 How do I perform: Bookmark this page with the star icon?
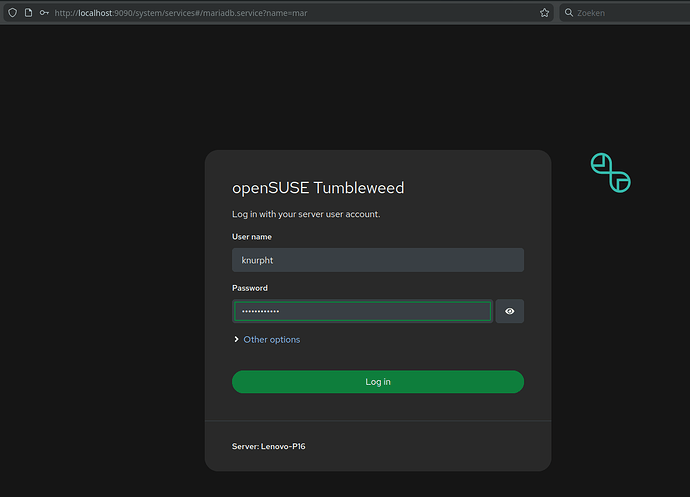544,13
